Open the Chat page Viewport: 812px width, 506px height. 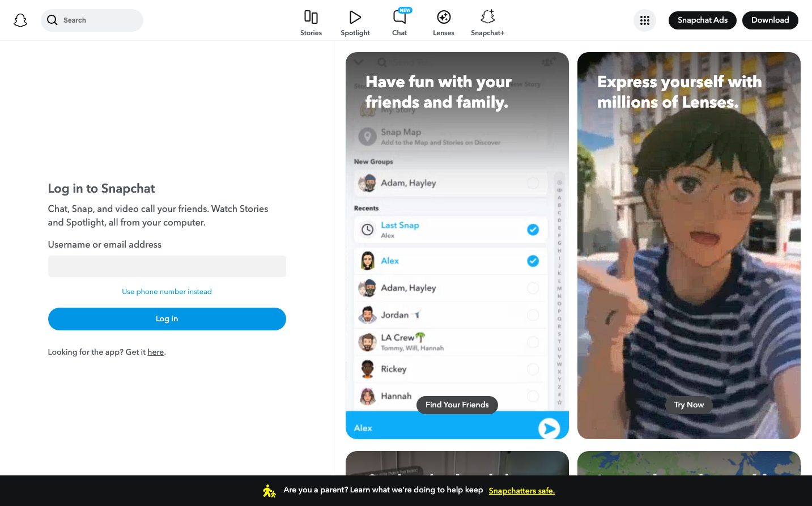click(399, 23)
